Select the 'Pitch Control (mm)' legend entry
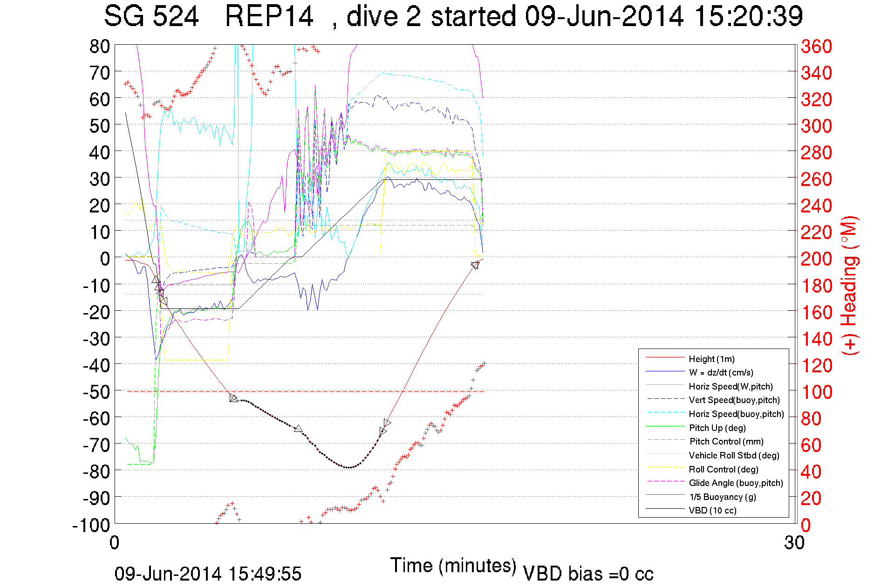 726,441
